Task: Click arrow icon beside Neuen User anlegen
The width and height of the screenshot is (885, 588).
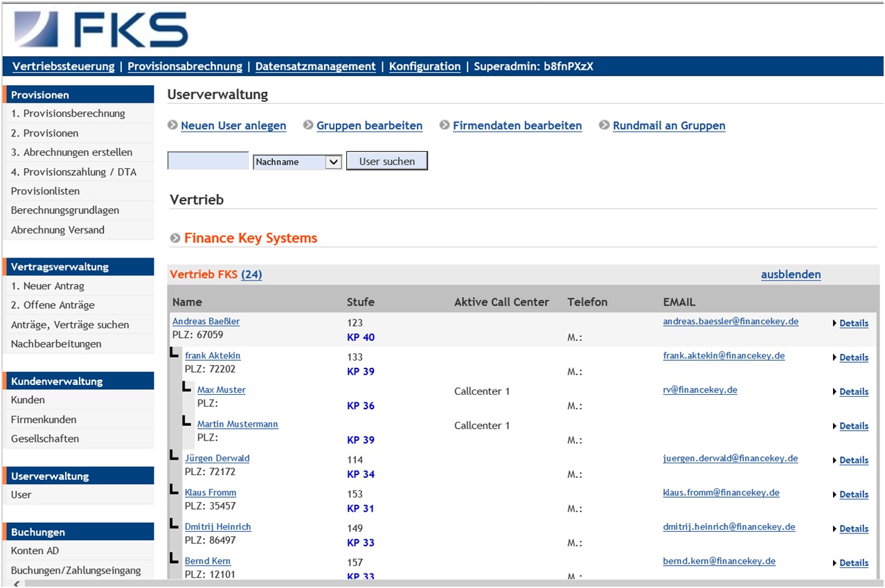Action: [x=172, y=125]
